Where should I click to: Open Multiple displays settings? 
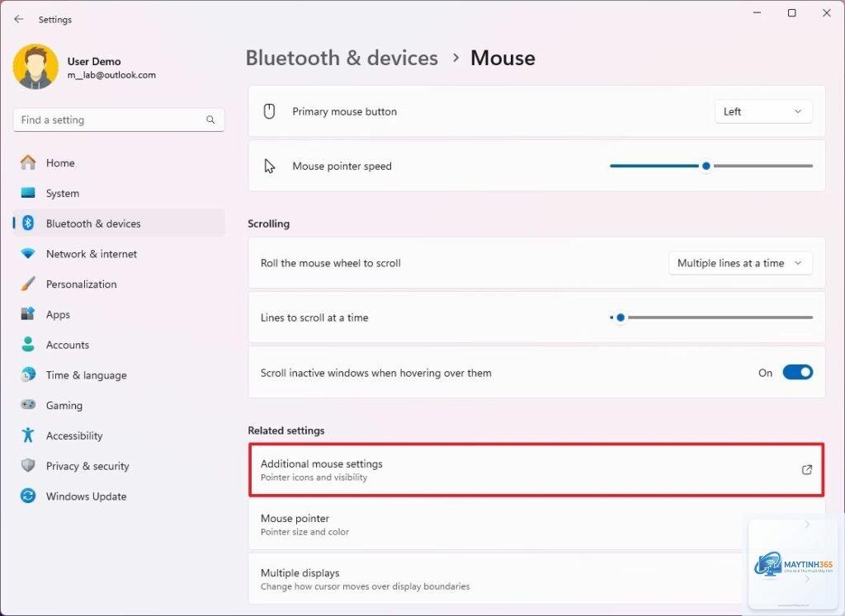coord(536,579)
